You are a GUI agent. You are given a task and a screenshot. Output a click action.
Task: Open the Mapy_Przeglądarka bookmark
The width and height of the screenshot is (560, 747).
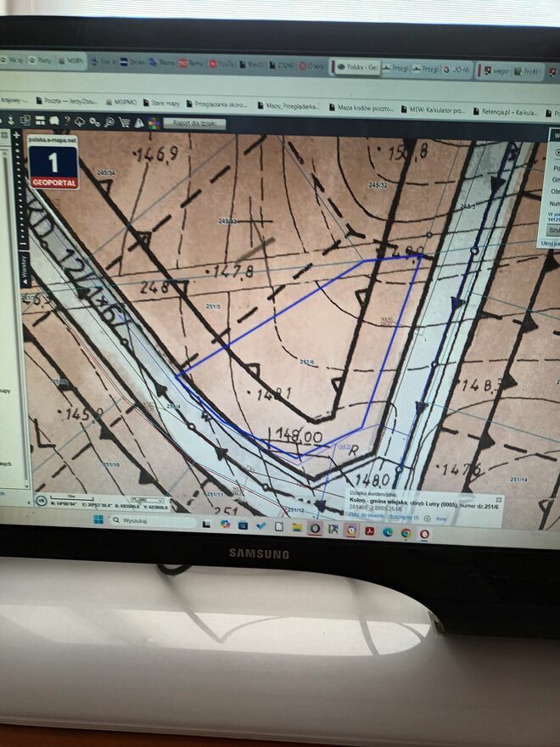click(x=288, y=106)
